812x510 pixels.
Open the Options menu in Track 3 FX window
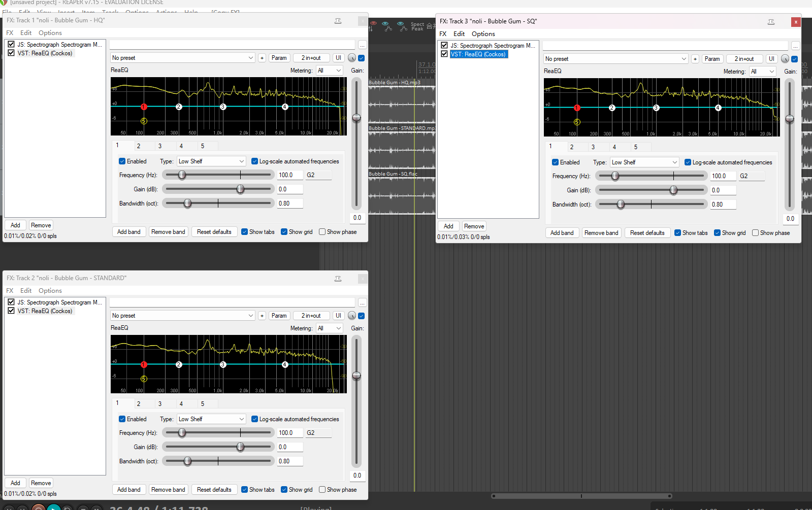(x=483, y=34)
